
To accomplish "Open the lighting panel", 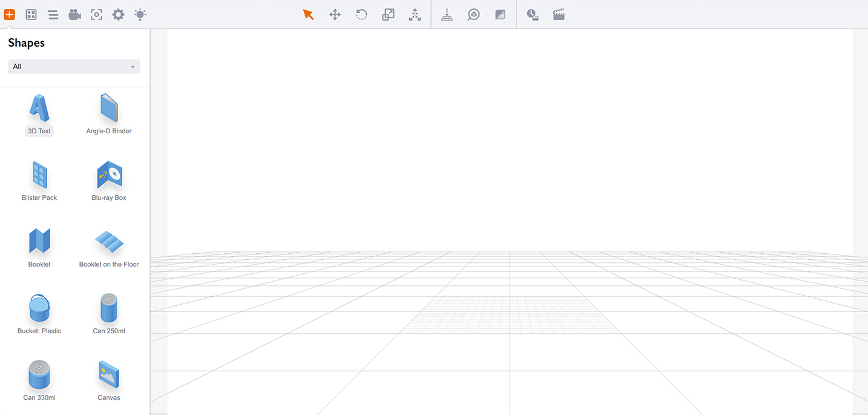I will [140, 14].
